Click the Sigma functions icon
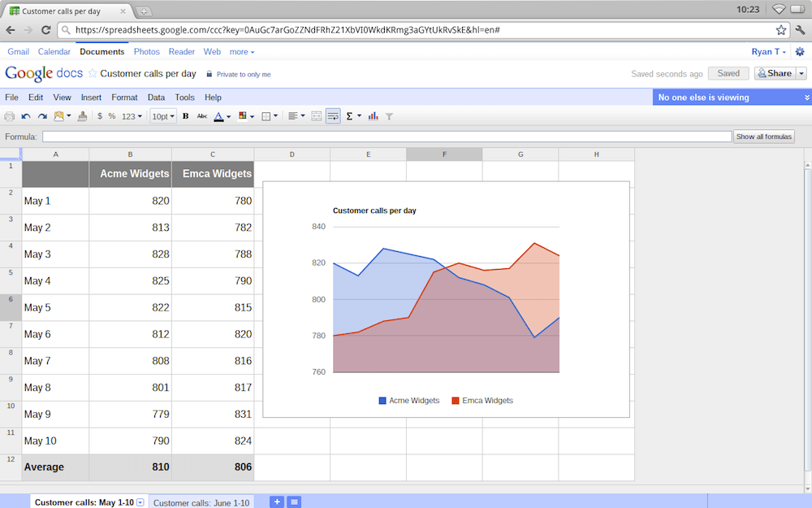 (x=349, y=116)
